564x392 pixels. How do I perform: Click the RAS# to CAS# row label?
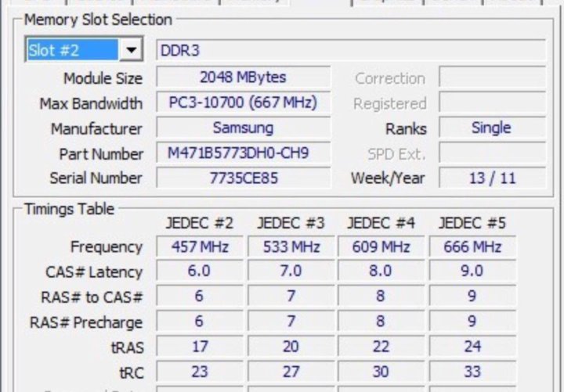[92, 297]
